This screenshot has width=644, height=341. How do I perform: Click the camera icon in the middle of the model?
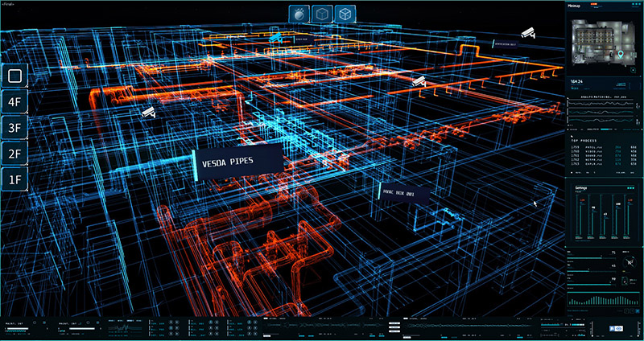[418, 82]
